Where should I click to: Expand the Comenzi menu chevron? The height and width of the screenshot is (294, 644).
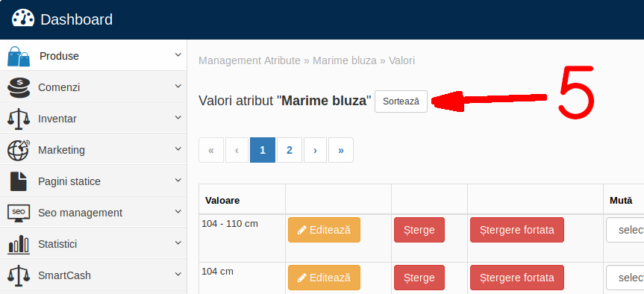178,87
